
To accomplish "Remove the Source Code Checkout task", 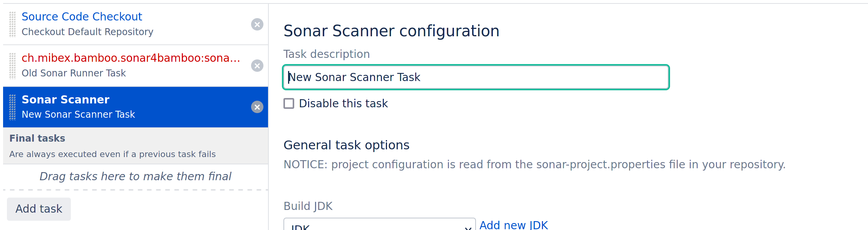I will (257, 24).
